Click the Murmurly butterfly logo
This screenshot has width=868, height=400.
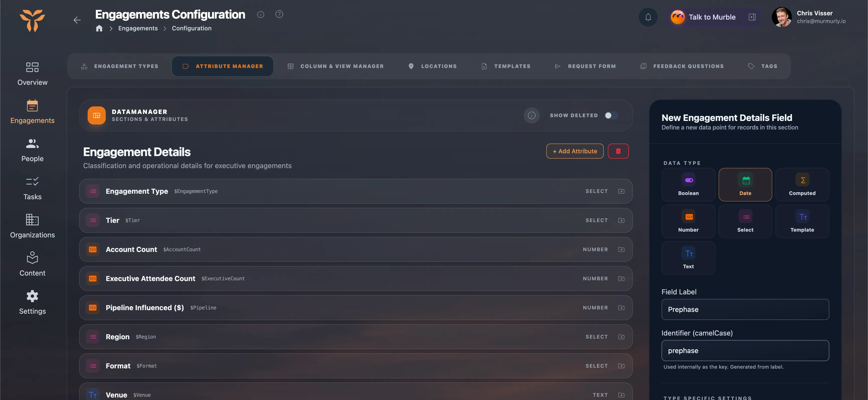(x=32, y=21)
